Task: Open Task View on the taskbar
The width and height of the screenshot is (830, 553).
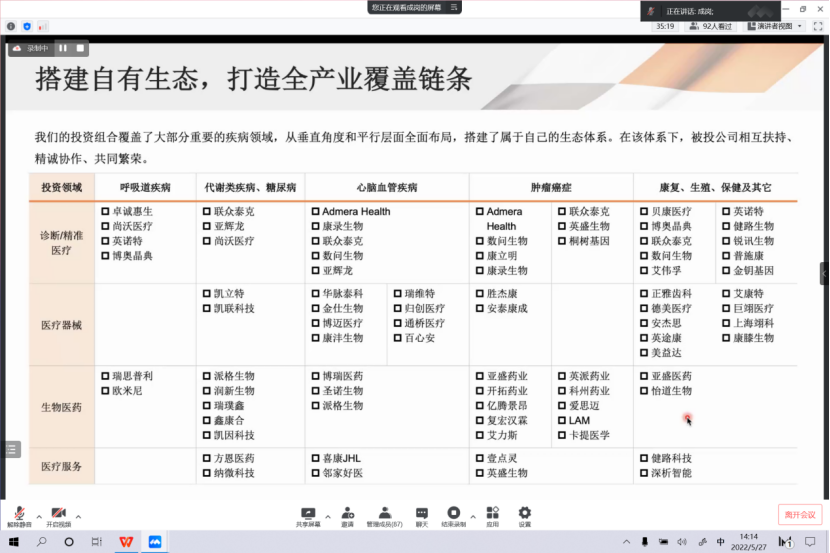Action: tap(96, 542)
